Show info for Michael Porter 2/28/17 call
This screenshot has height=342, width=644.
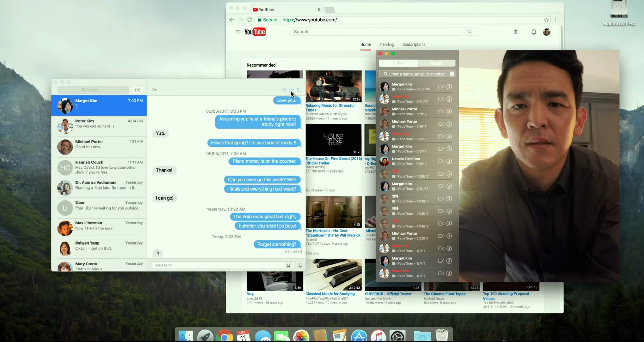point(449,236)
